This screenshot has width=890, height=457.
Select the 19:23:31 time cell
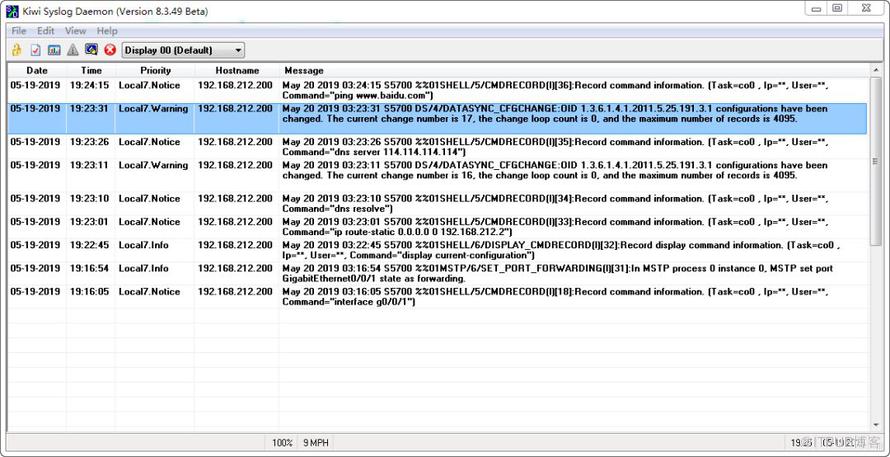(90, 108)
